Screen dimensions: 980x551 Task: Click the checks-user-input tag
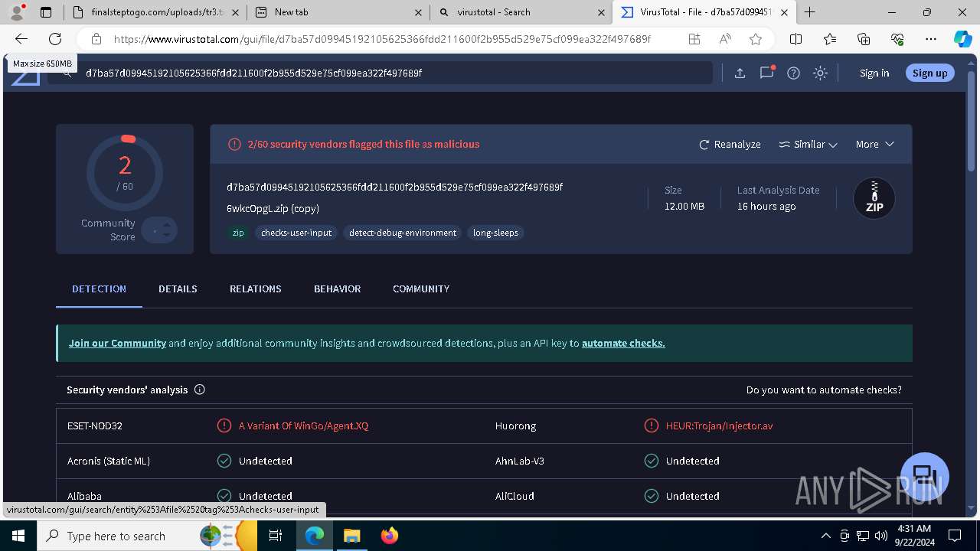coord(296,233)
